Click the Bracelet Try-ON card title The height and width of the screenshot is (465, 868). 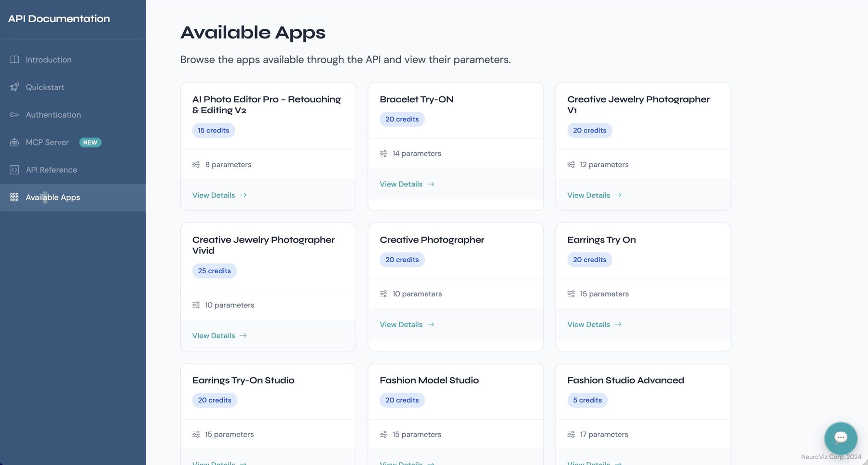pyautogui.click(x=417, y=99)
